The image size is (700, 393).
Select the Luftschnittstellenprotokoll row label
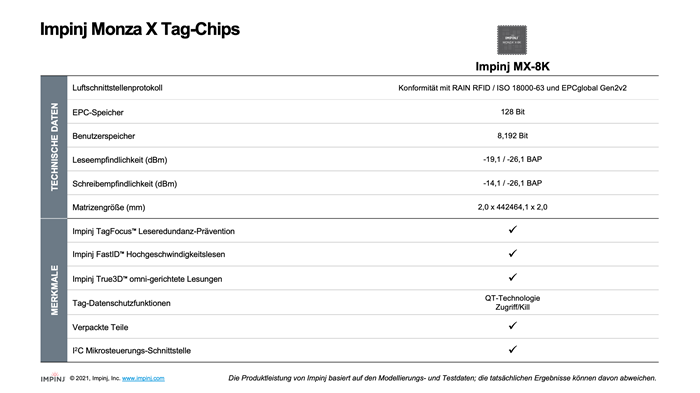[x=117, y=88]
